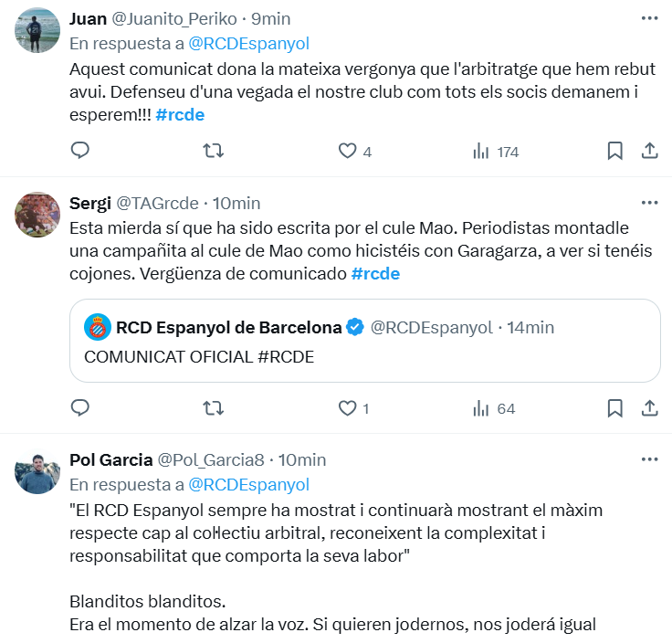Open more options for Juan's tweet

click(649, 18)
